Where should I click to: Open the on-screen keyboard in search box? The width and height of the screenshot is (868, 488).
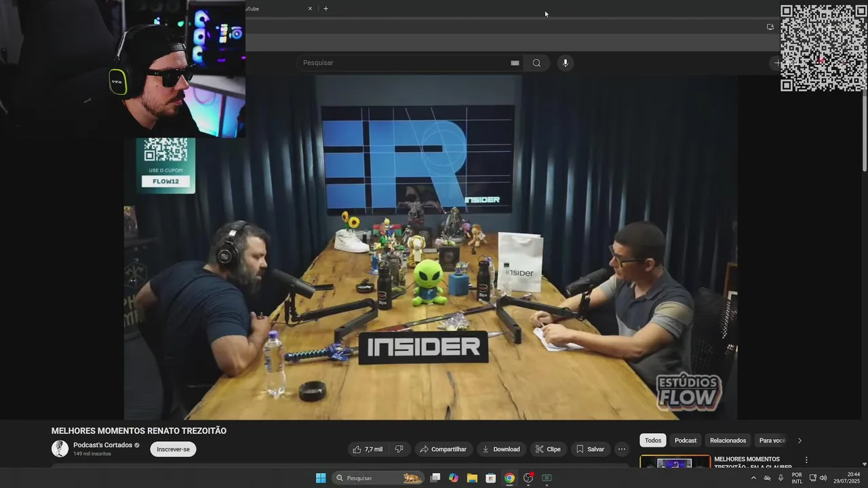click(x=515, y=63)
